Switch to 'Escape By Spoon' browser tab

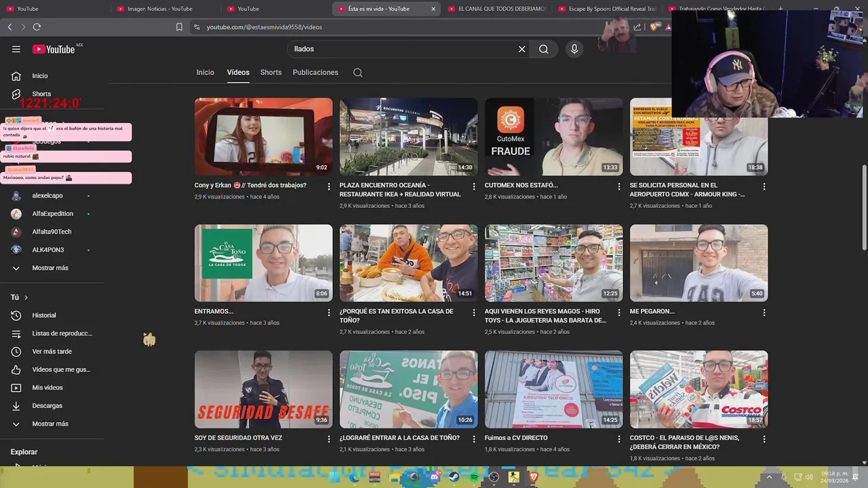coord(606,9)
